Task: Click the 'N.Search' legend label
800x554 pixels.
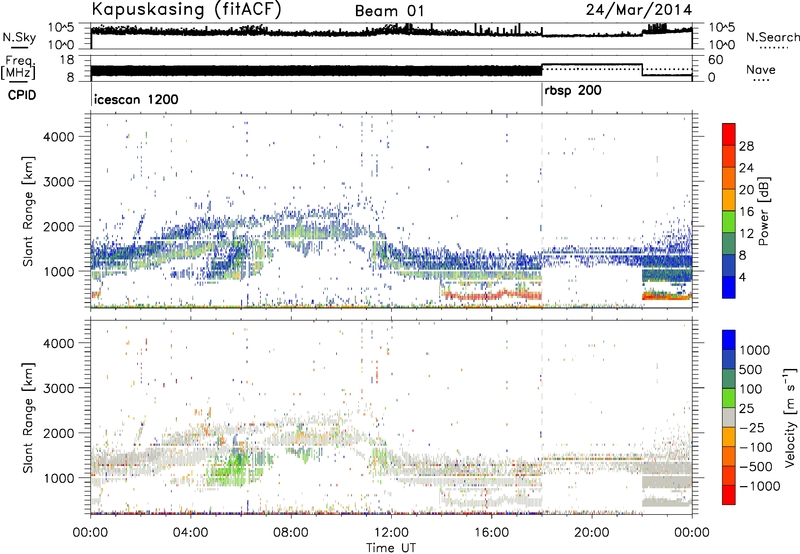Action: click(772, 37)
